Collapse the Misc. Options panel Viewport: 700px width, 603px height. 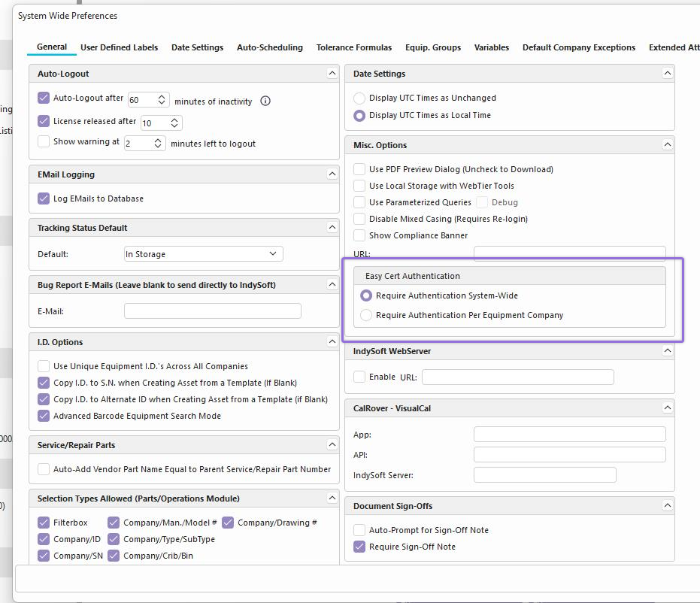tap(667, 145)
